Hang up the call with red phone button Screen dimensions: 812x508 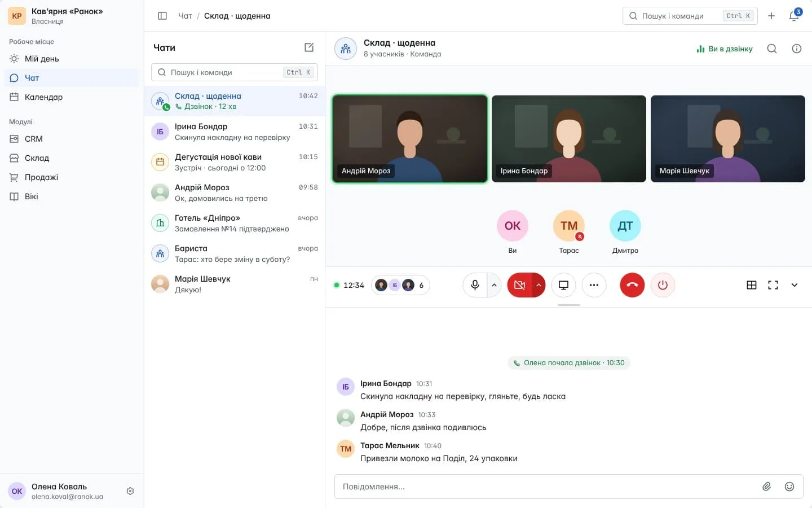632,285
